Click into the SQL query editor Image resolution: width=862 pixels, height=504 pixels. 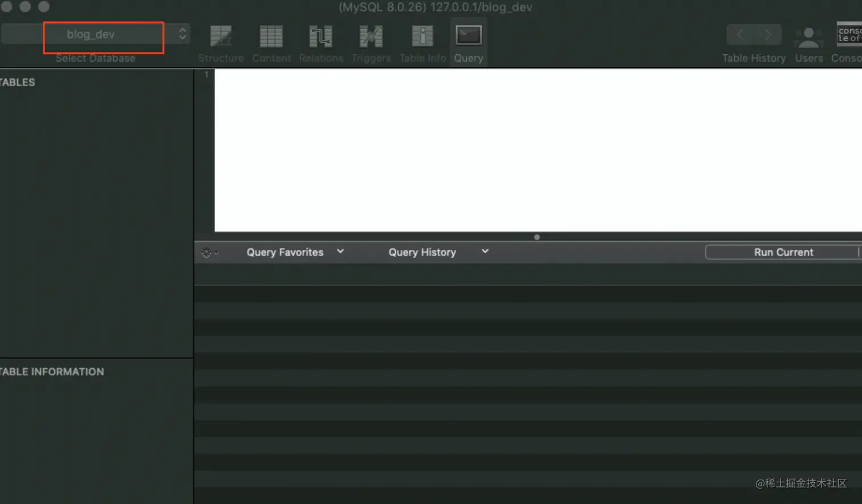click(x=538, y=150)
